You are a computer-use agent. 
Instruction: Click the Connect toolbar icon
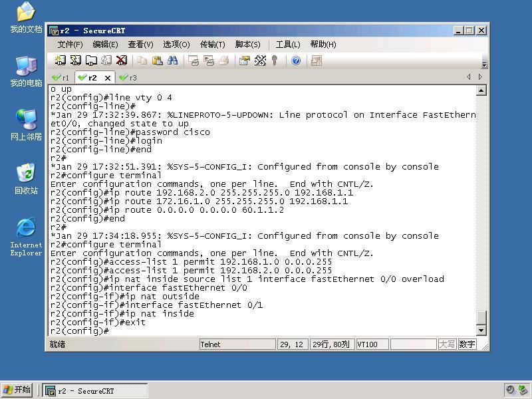click(x=60, y=61)
